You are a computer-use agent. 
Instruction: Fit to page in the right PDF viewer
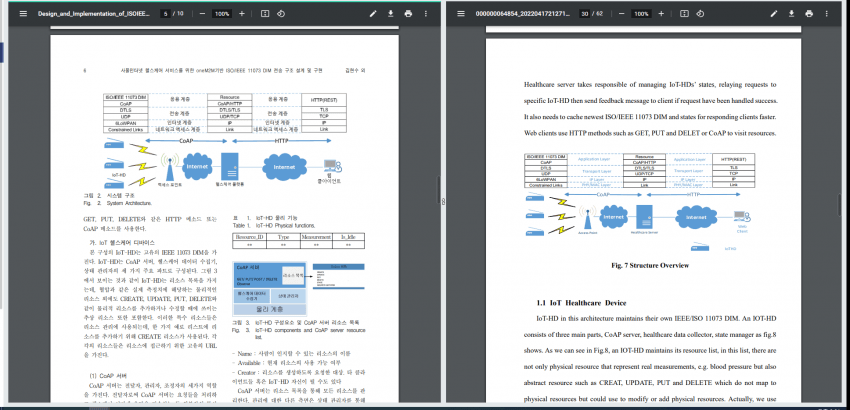[x=684, y=14]
